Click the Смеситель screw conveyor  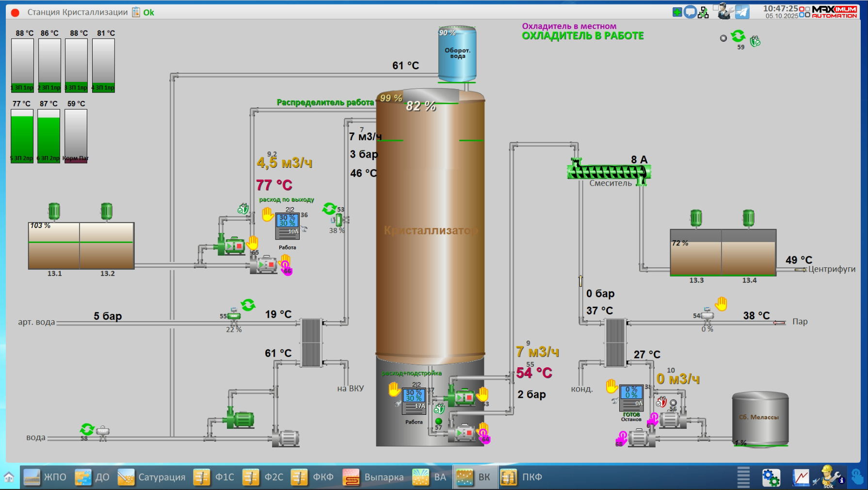coord(609,172)
